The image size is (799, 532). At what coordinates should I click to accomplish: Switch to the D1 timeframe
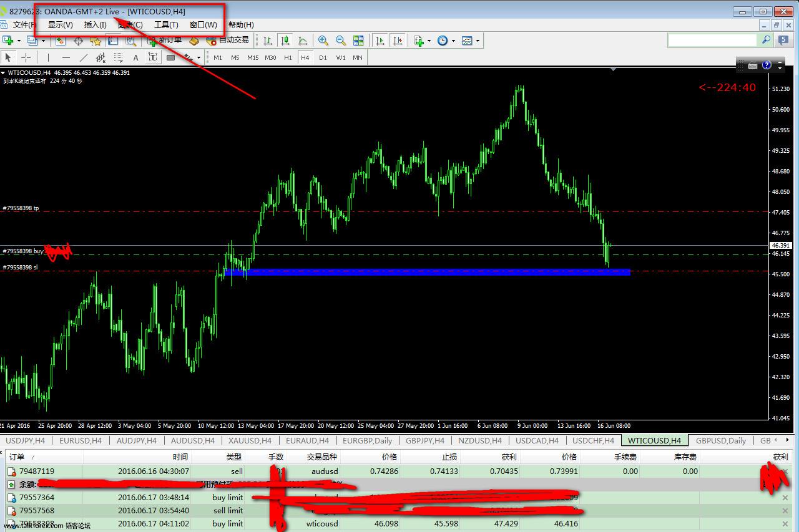(x=323, y=57)
